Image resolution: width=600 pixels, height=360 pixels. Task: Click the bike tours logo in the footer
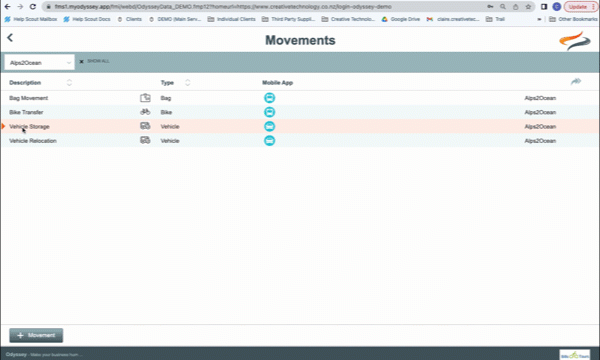click(575, 354)
